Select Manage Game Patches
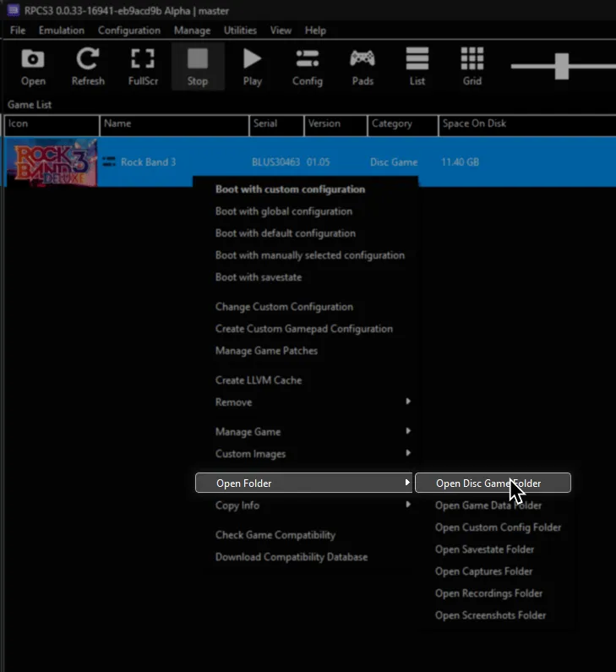Screen dimensions: 616x672 coord(306,351)
